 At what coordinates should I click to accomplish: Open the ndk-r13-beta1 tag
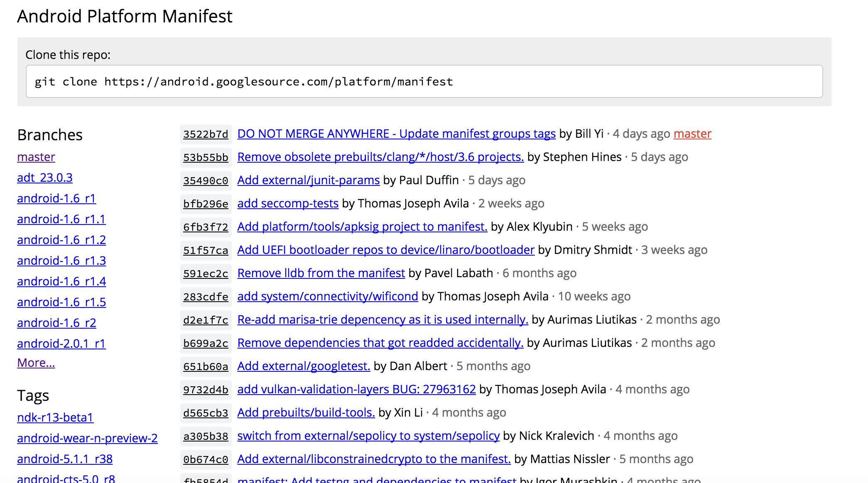tap(55, 417)
